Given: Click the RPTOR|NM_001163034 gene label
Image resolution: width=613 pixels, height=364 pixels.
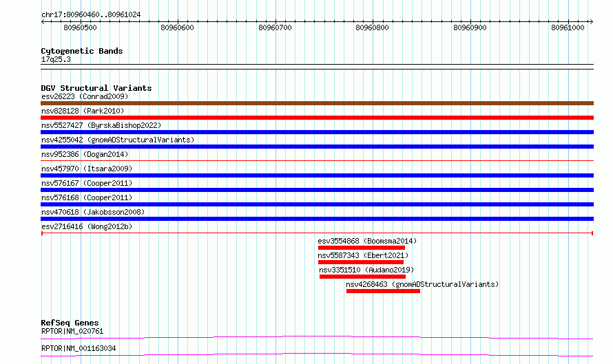Looking at the screenshot, I should tap(79, 348).
